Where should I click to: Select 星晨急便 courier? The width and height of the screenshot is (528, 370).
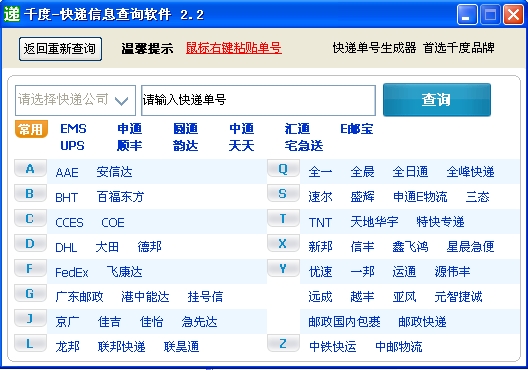pos(470,247)
